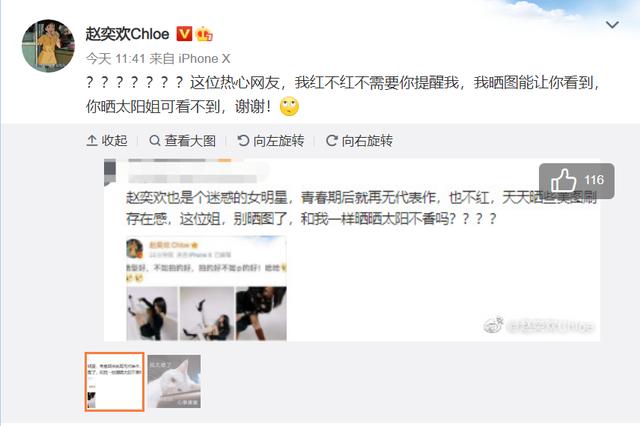Click the iPhone X source link

204,59
